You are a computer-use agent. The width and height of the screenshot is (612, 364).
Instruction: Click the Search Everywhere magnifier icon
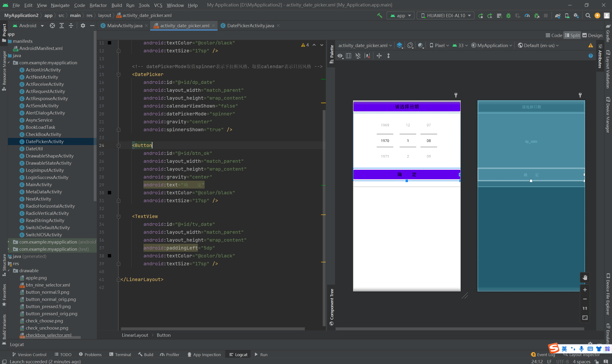tap(588, 16)
